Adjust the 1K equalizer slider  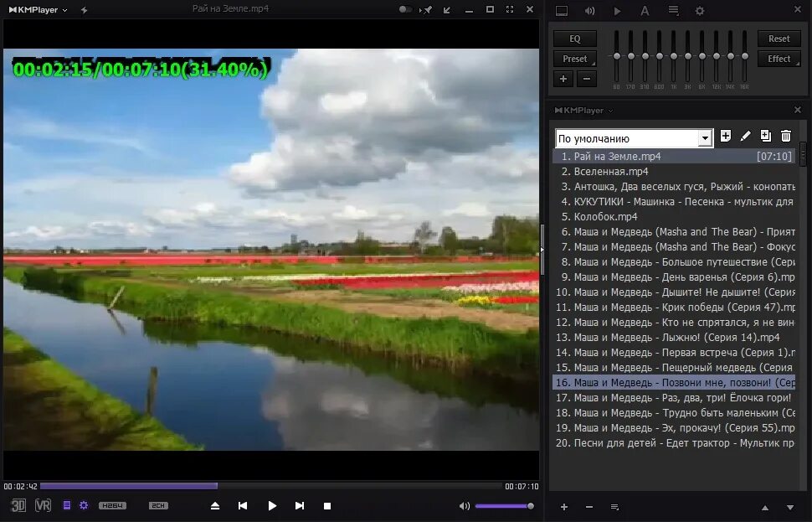(674, 56)
